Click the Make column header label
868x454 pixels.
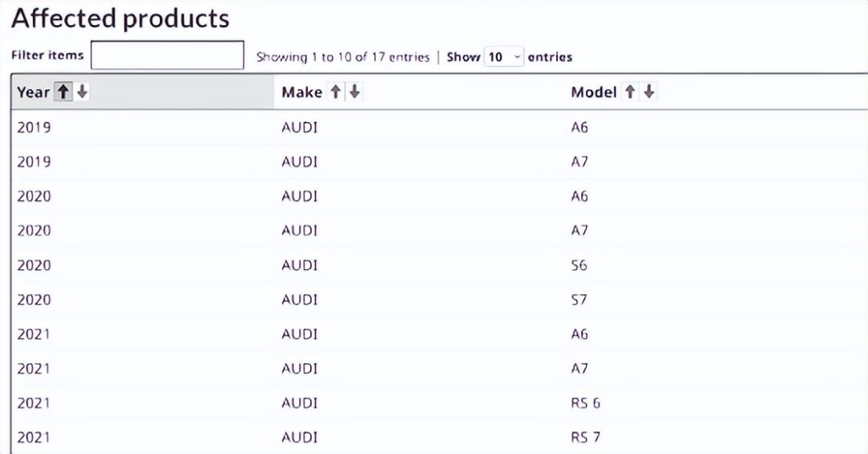(301, 92)
